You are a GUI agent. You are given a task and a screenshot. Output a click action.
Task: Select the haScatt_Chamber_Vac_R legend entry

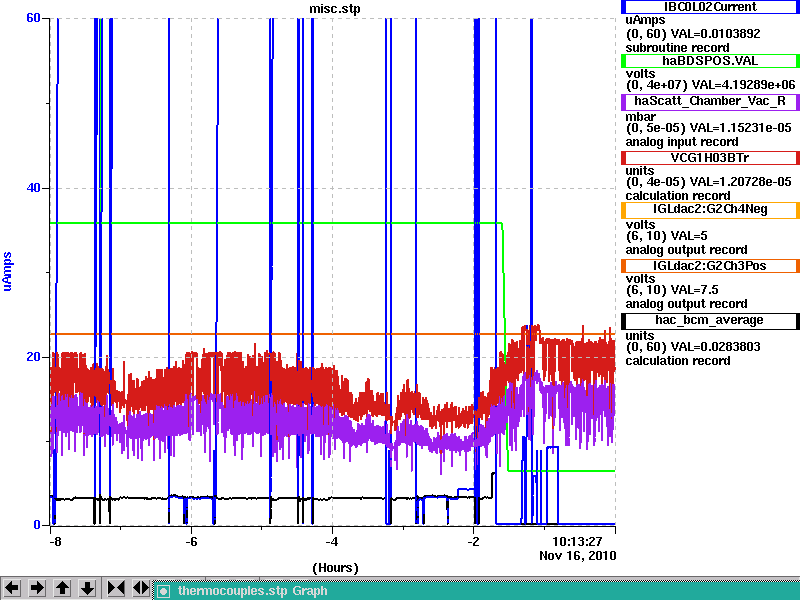pyautogui.click(x=710, y=101)
